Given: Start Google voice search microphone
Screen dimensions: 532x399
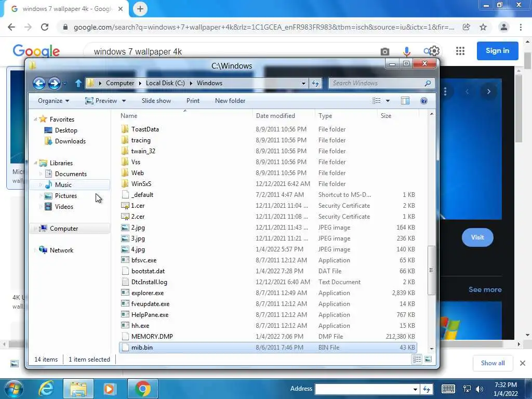Looking at the screenshot, I should [x=406, y=51].
